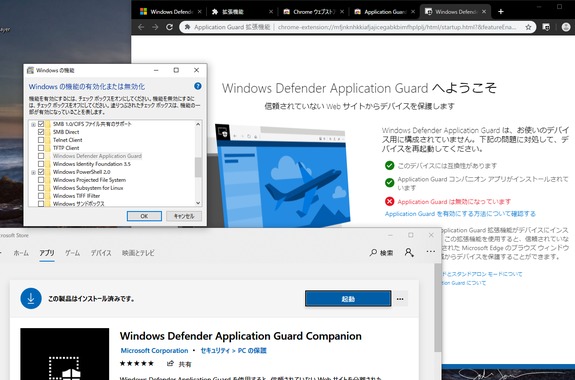This screenshot has height=380, width=575.
Task: Click the features list scrollbar thumb
Action: pyautogui.click(x=198, y=167)
